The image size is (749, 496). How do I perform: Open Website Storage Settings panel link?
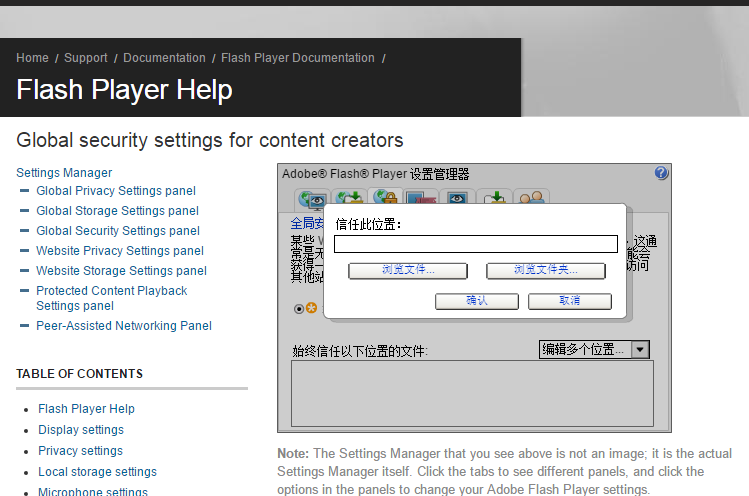[x=121, y=271]
